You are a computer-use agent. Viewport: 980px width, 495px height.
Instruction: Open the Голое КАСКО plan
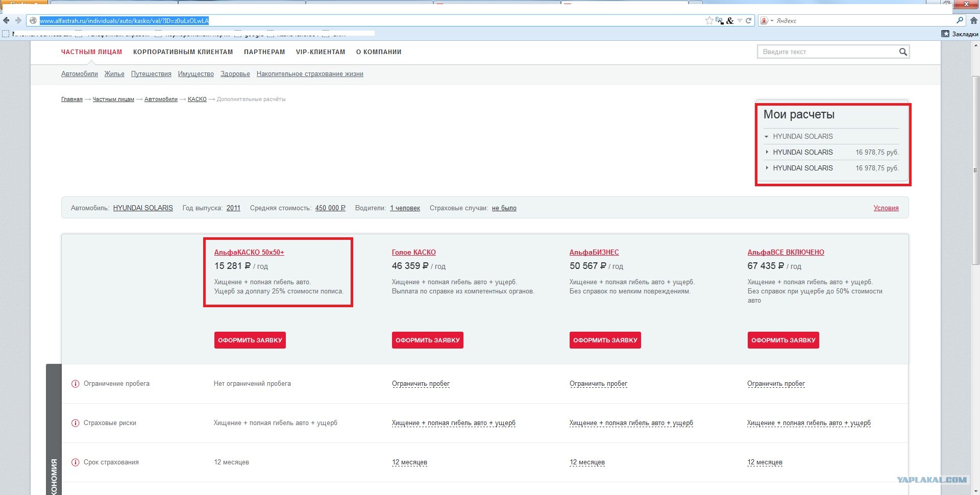pos(414,253)
